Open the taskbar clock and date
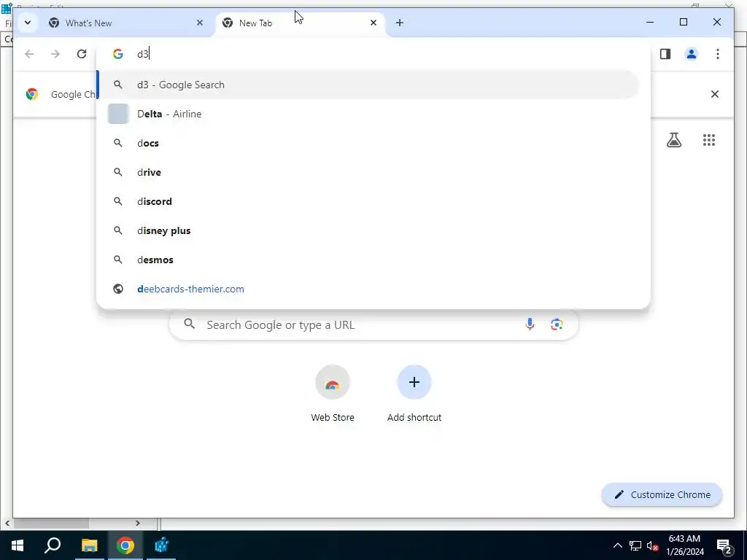The width and height of the screenshot is (747, 560). 684,545
